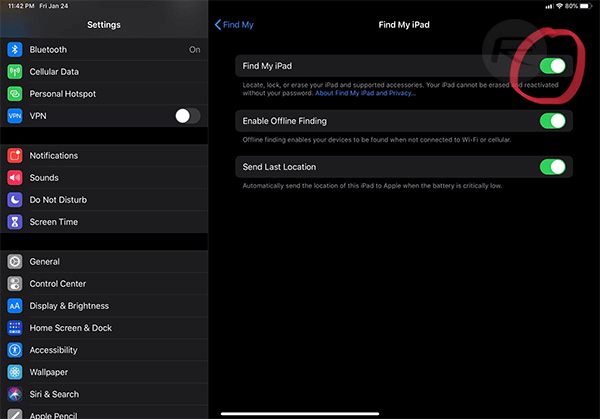Tap the General gear icon

(x=15, y=262)
